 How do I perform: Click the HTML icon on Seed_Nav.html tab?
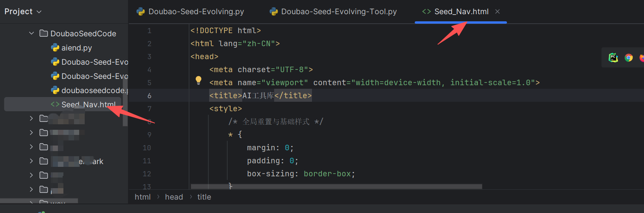point(427,12)
